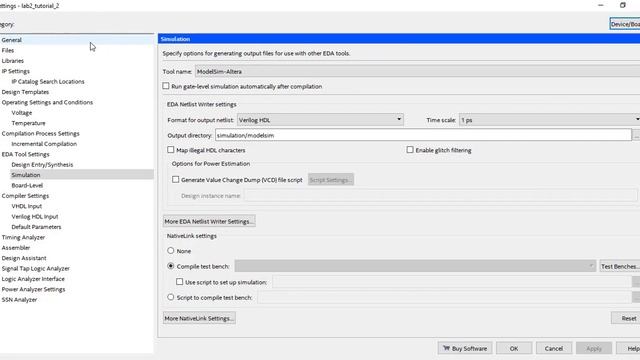Select EDA Tool Settings category
This screenshot has width=640, height=360.
(25, 154)
